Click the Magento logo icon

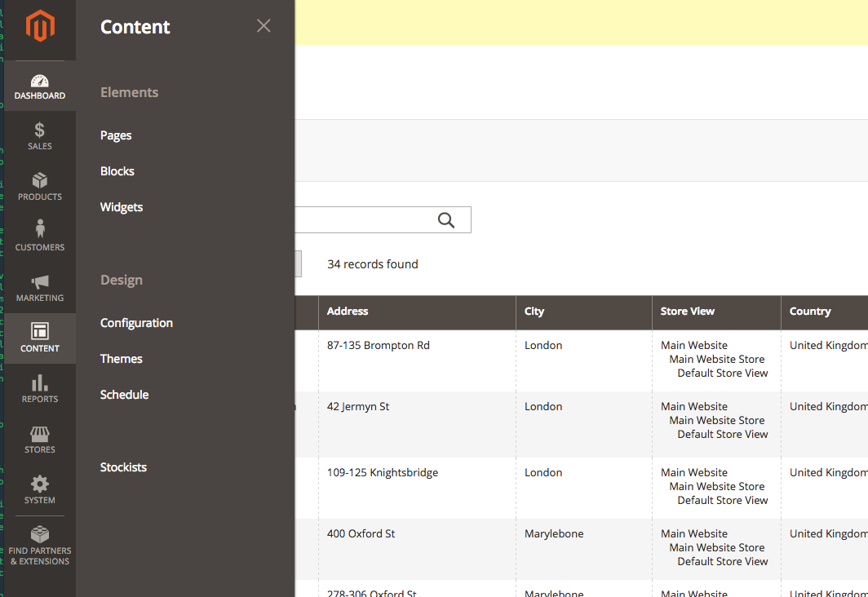(x=40, y=25)
